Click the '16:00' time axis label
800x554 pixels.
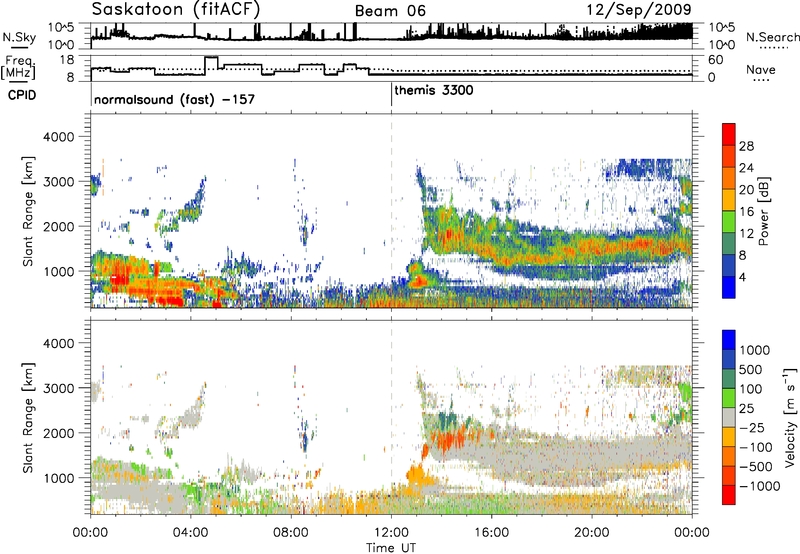pyautogui.click(x=491, y=533)
